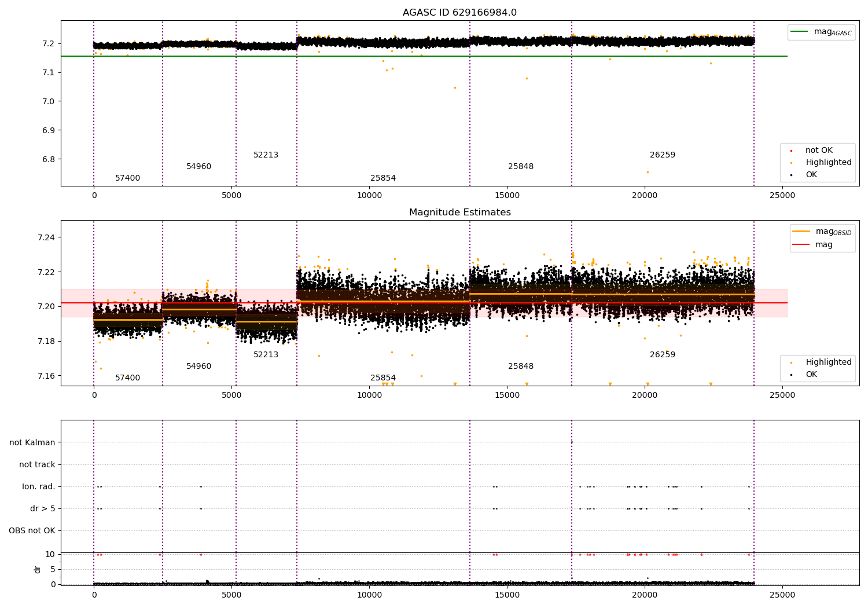Click y-axis tick 10 on dr subplot

(x=50, y=554)
